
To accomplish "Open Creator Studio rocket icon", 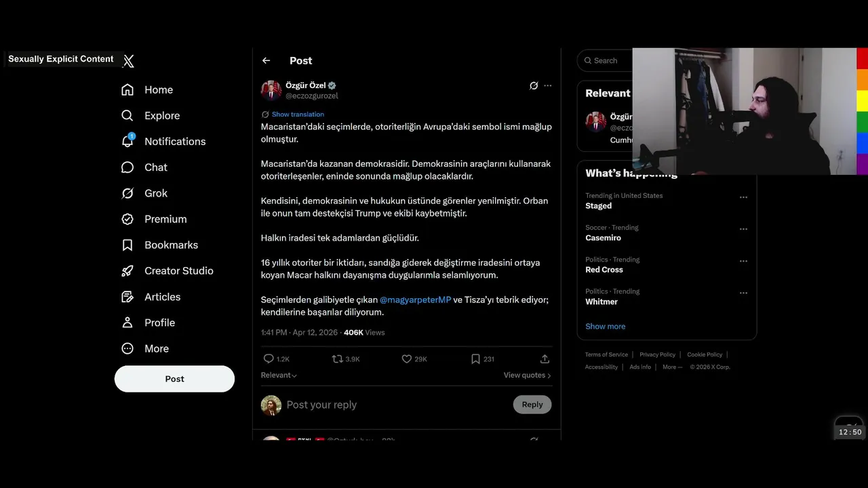I will point(127,270).
